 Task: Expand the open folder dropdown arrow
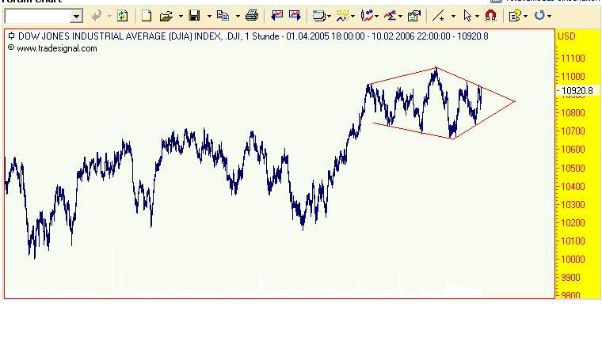(181, 16)
